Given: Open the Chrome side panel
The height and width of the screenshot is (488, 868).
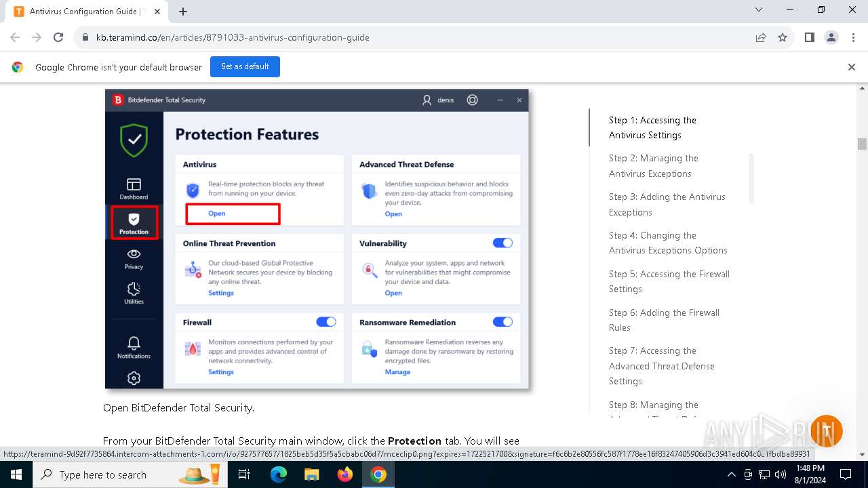Looking at the screenshot, I should 810,37.
